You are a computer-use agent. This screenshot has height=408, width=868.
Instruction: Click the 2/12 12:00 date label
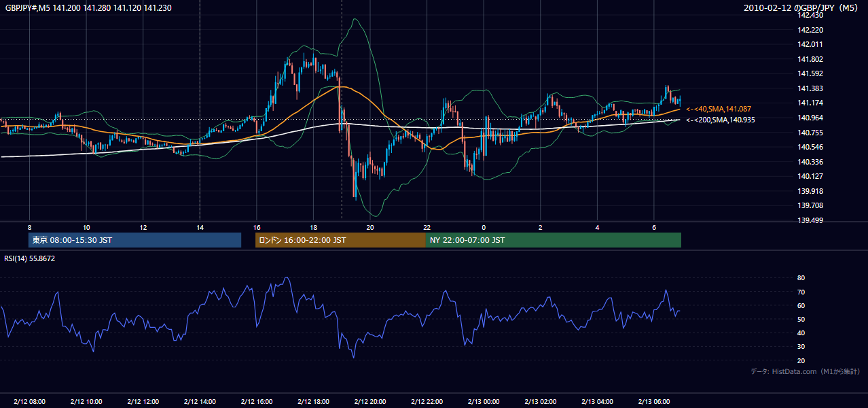coord(143,401)
